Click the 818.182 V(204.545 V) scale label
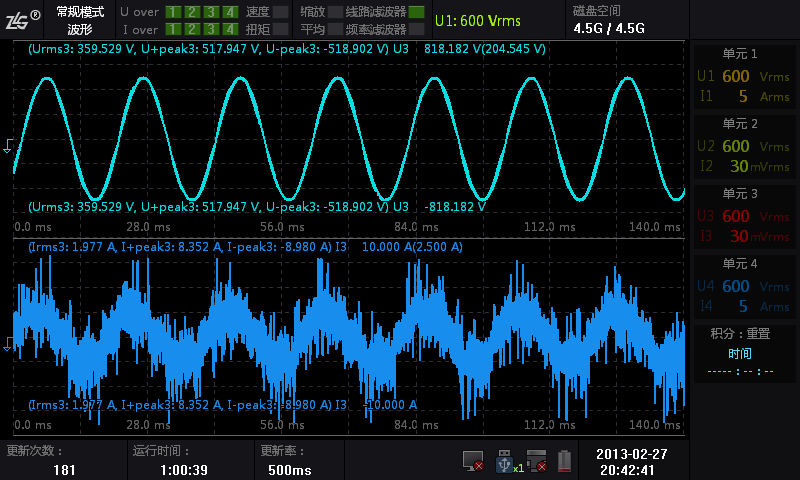This screenshot has height=480, width=800. coord(485,49)
